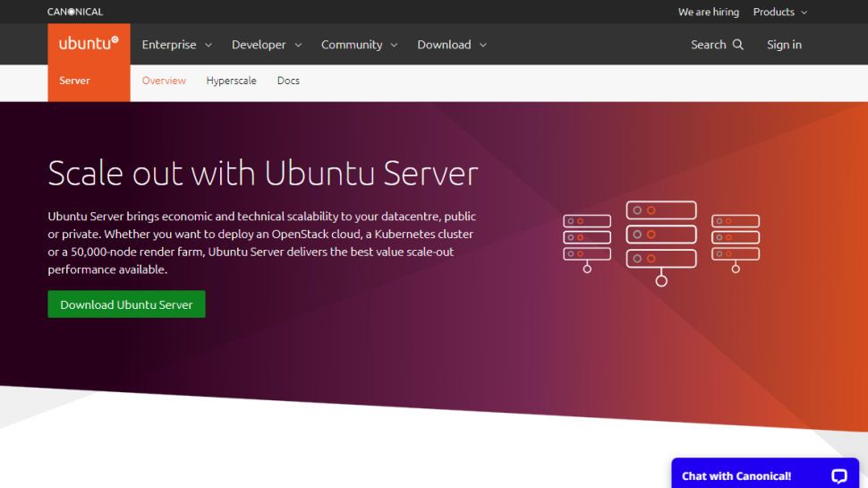The height and width of the screenshot is (488, 868).
Task: Expand the Download menu
Action: point(452,44)
